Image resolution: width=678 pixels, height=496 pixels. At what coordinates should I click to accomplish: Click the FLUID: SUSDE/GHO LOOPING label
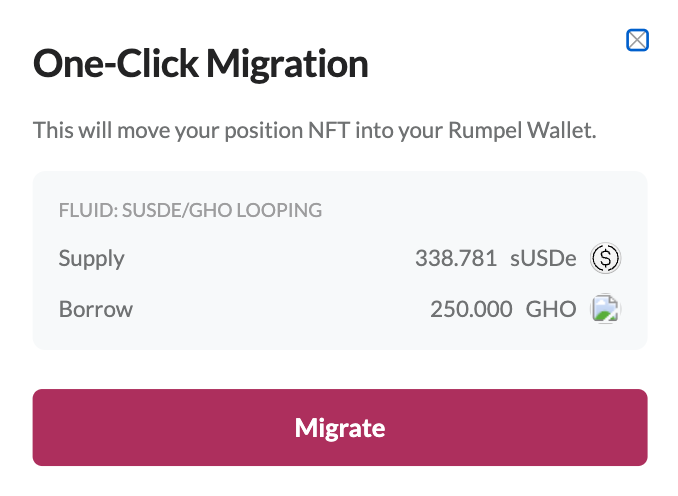(x=190, y=210)
